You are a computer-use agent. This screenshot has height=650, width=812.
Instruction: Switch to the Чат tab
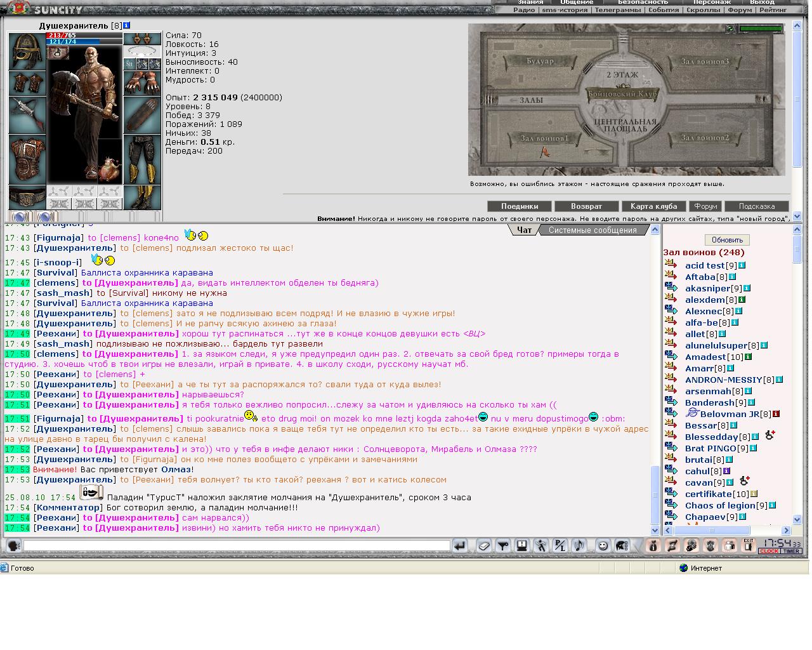(525, 230)
